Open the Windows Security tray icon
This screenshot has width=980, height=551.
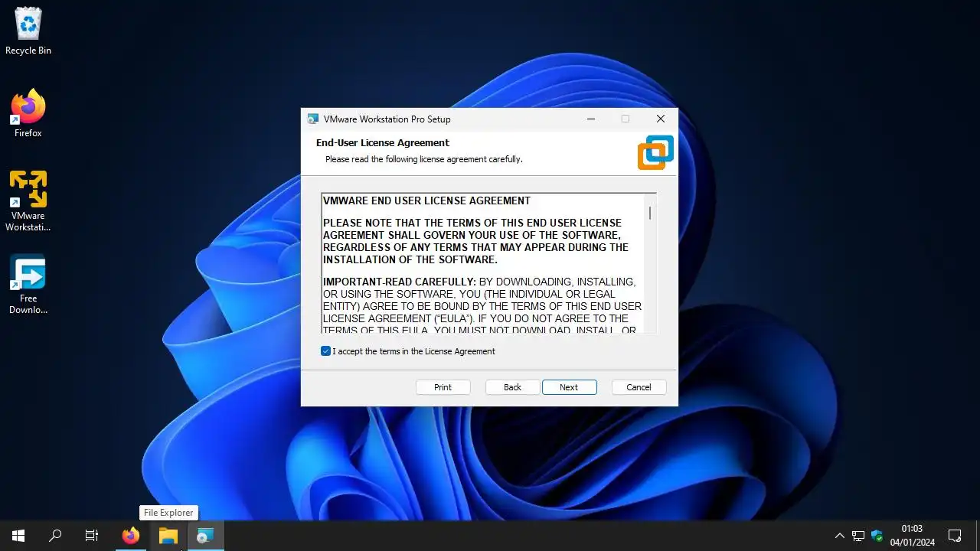point(877,536)
